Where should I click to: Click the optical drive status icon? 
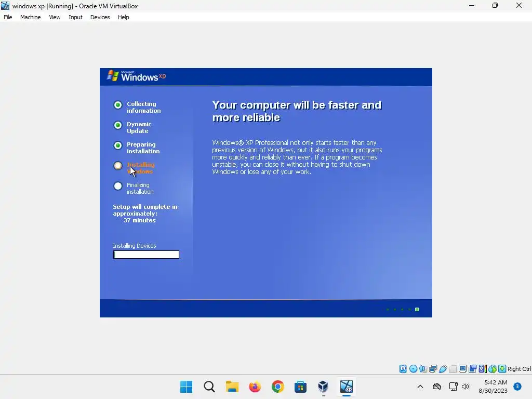[x=413, y=369]
